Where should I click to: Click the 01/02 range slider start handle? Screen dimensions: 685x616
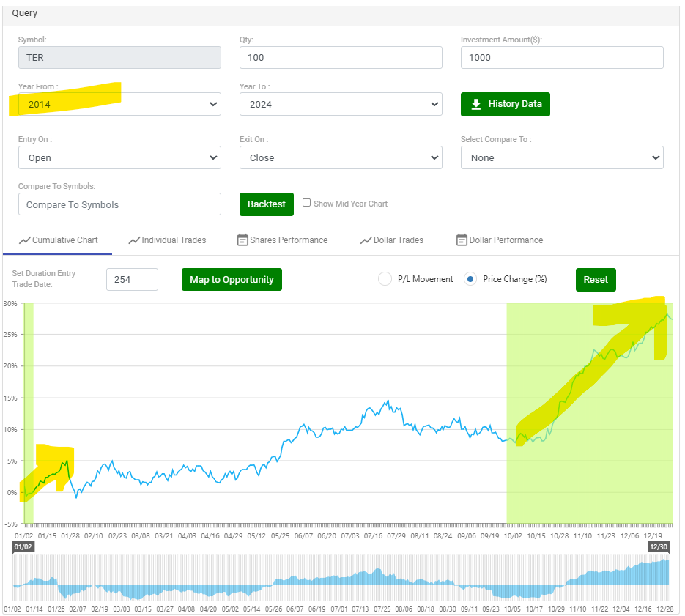pyautogui.click(x=23, y=547)
